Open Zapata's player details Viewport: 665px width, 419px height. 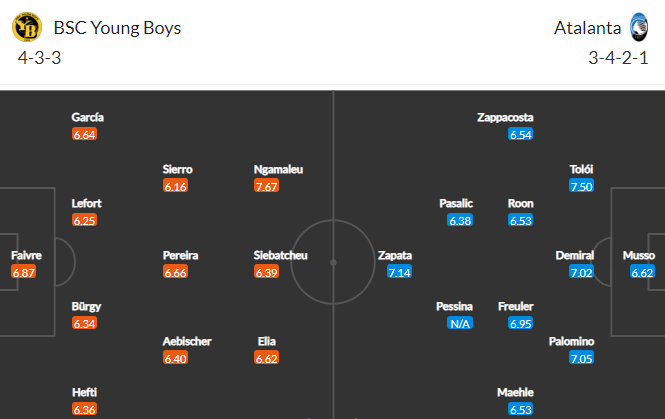point(395,255)
